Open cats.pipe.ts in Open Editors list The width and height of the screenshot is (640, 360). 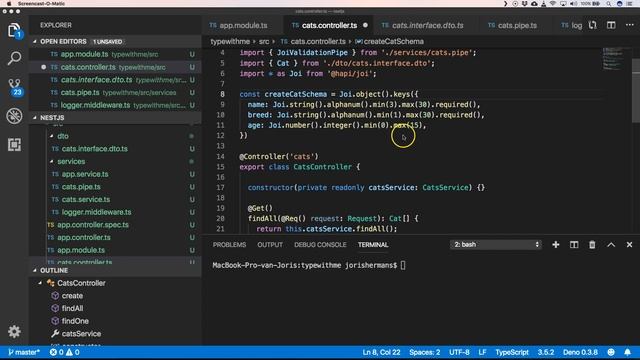tap(115, 92)
